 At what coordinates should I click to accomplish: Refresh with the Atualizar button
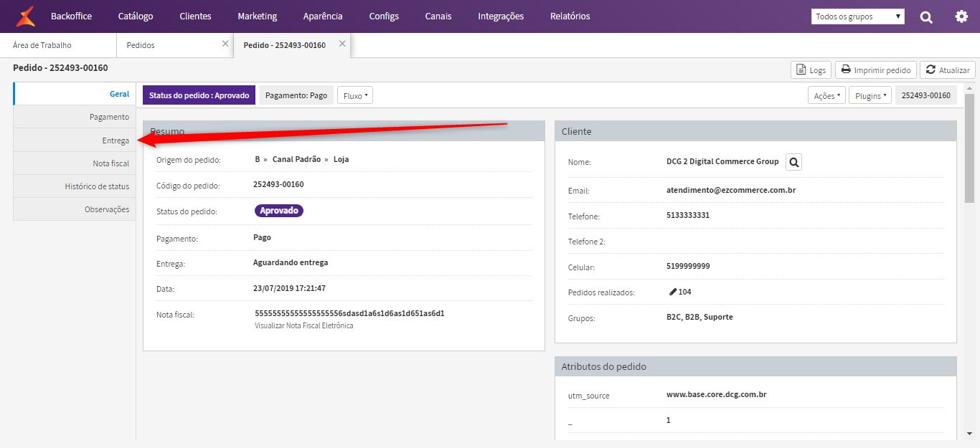[x=947, y=70]
